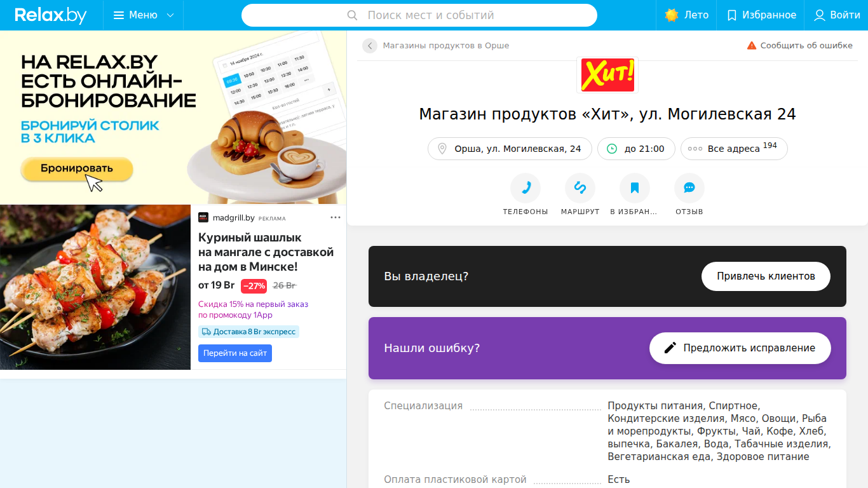Click the search magnifier icon
This screenshot has height=488, width=868.
click(x=353, y=15)
